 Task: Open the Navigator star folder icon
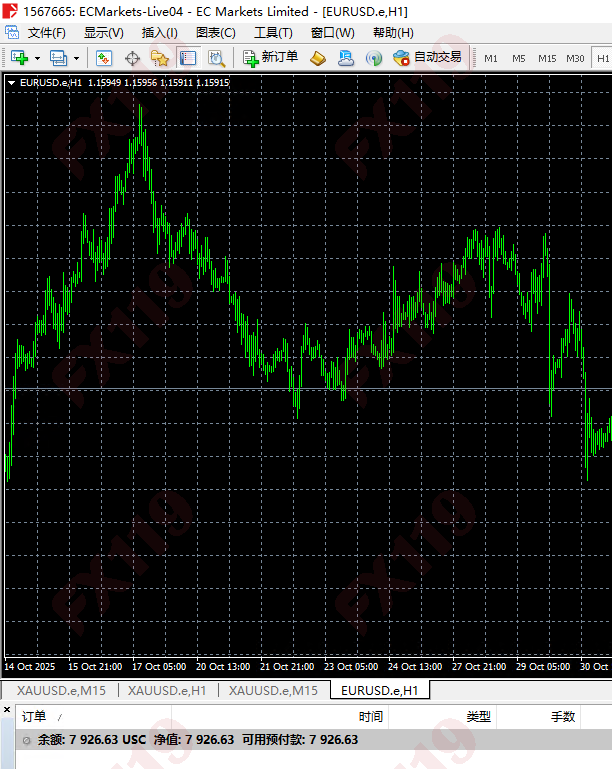coord(160,58)
